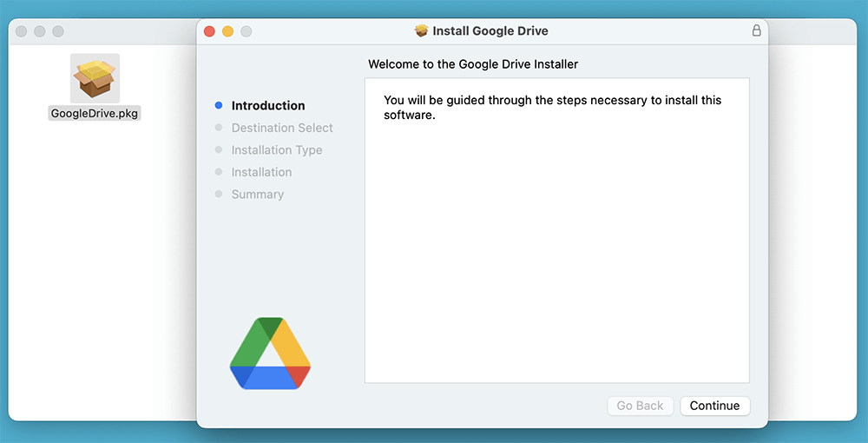
Task: Click the GoogleDrive.pkg file name label
Action: 95,114
